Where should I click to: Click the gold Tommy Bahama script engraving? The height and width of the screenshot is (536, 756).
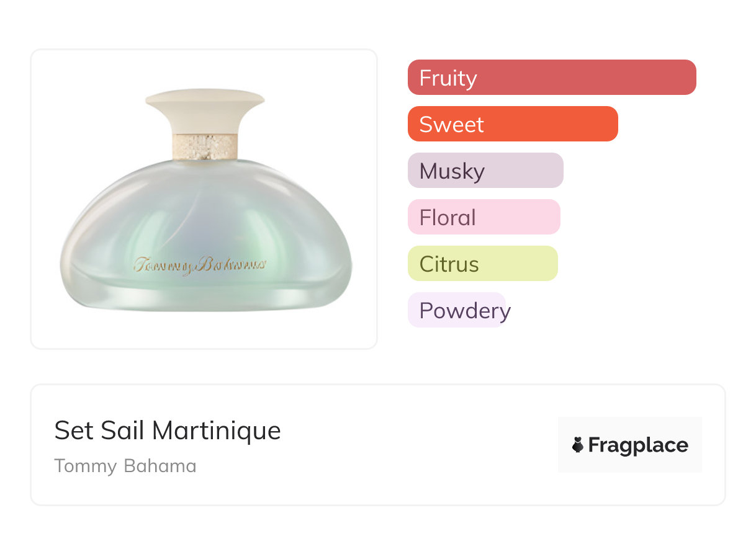[x=200, y=265]
